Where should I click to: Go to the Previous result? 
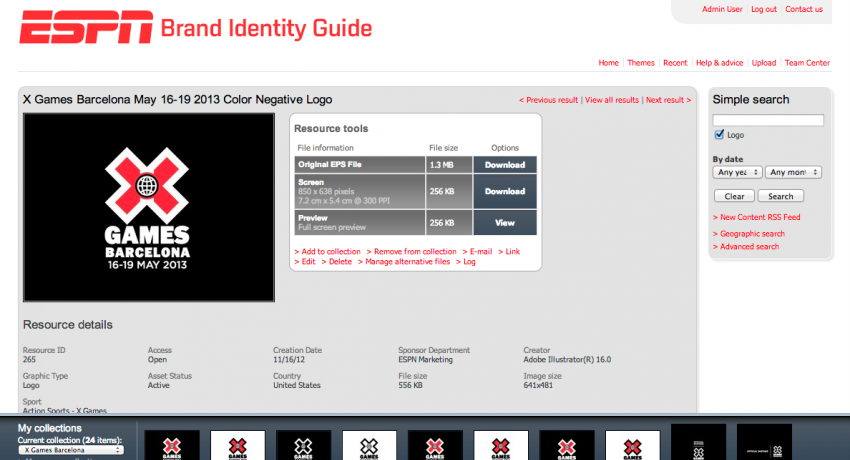click(x=548, y=100)
